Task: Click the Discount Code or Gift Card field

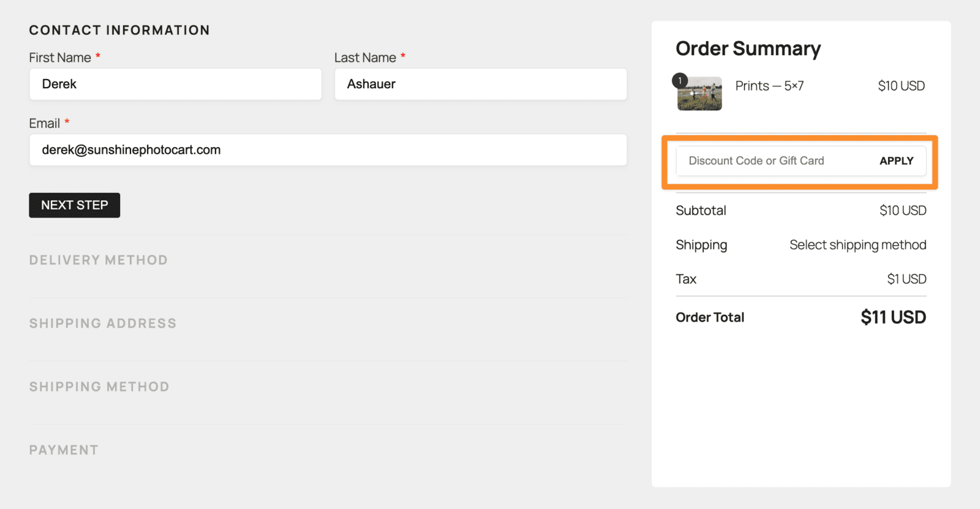Action: 772,161
